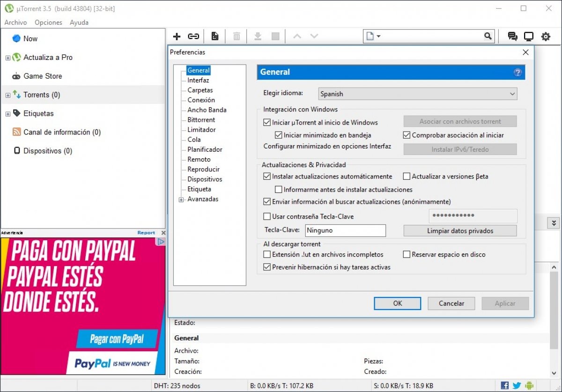Click Limpiar datos privados button
This screenshot has height=392, width=562.
[x=460, y=230]
